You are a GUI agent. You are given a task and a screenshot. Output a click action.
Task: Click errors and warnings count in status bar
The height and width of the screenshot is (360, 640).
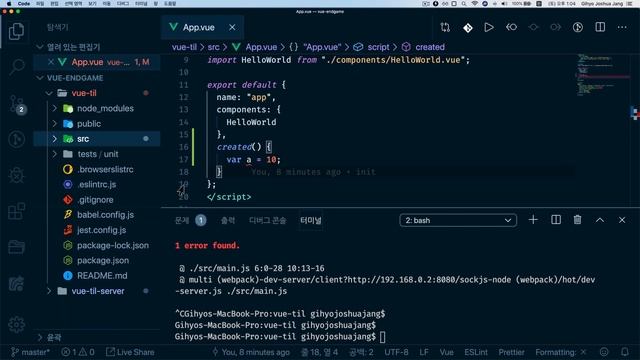coord(78,352)
